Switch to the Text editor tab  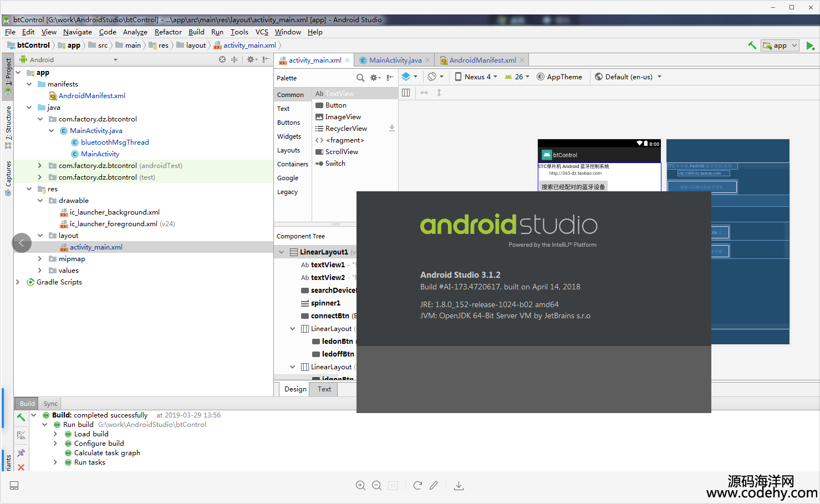coord(324,389)
